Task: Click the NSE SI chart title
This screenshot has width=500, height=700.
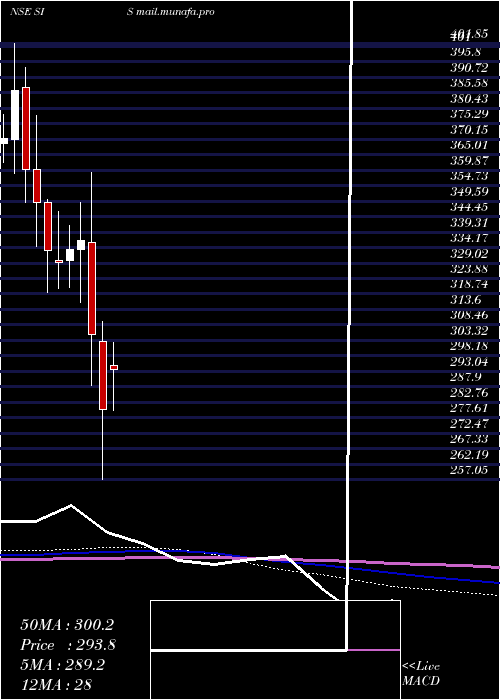Action: pos(29,12)
